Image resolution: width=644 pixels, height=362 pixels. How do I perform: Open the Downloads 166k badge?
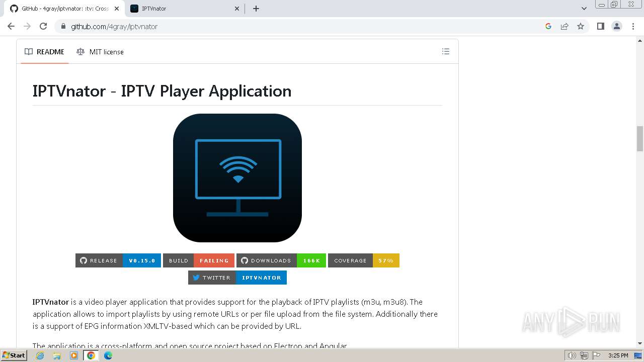281,260
